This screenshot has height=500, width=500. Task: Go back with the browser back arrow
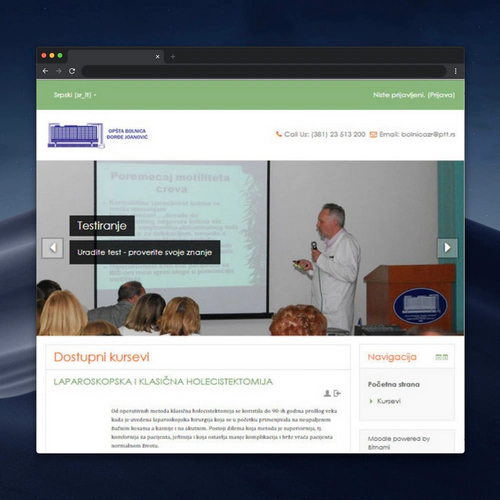(46, 71)
